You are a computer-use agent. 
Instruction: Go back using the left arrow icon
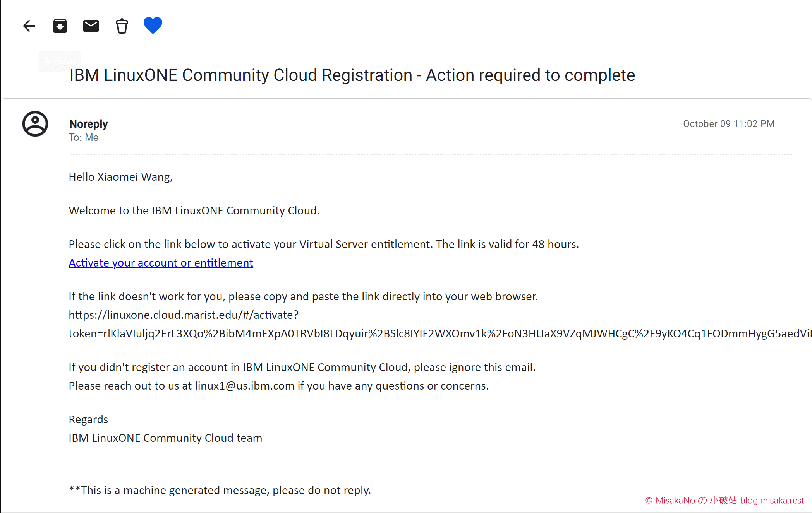tap(29, 26)
